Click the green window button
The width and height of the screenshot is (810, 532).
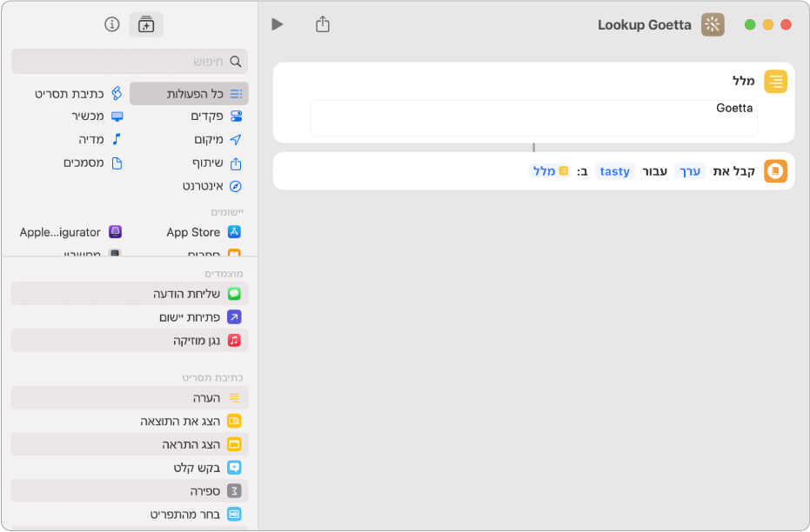[750, 24]
